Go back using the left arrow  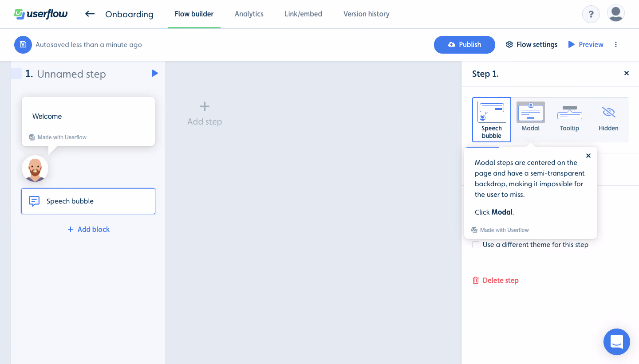[90, 14]
